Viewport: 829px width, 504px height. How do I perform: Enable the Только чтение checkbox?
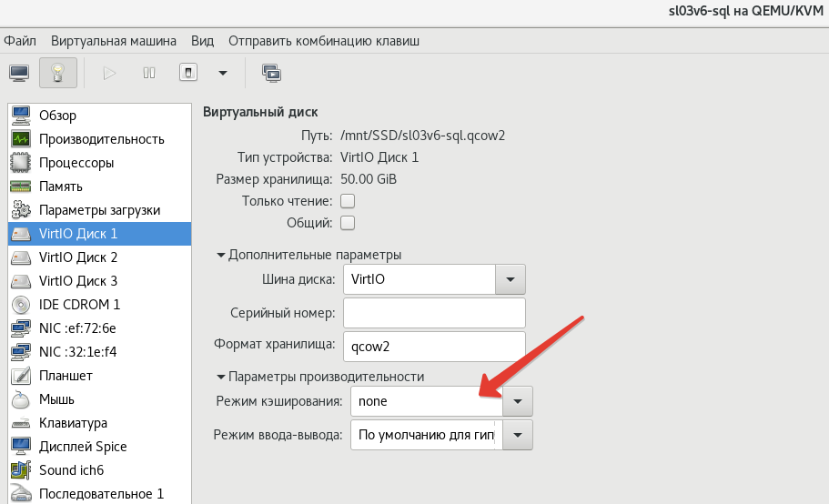tap(348, 201)
